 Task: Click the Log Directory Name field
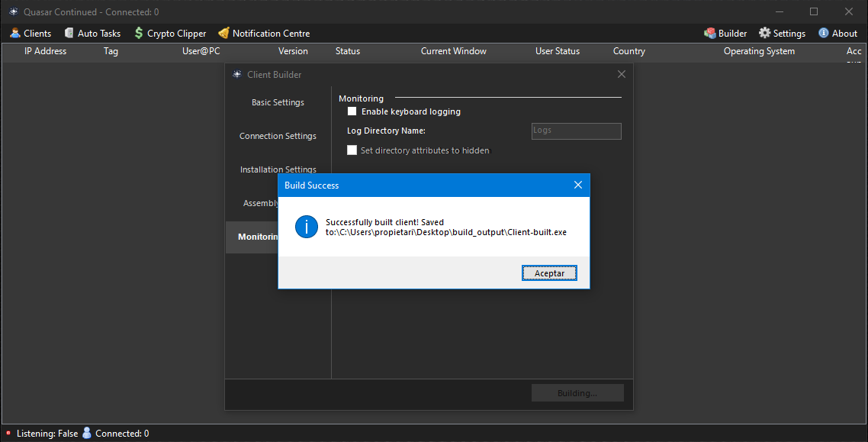click(x=577, y=131)
